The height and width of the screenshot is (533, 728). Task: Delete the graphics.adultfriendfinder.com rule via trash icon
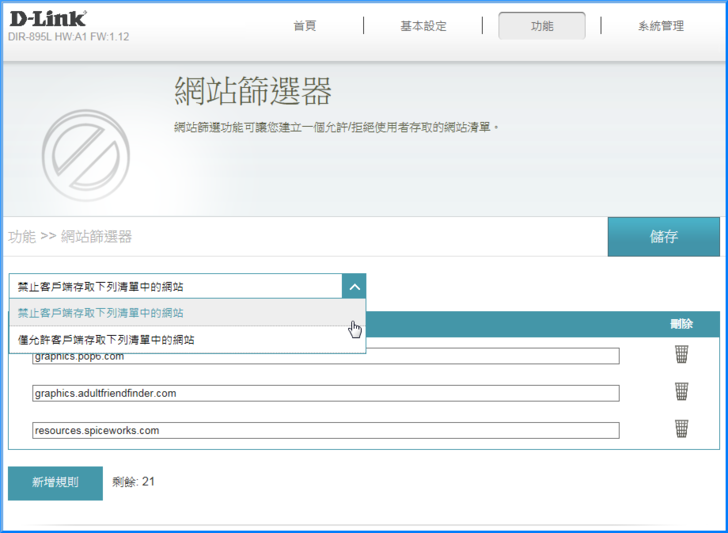(681, 392)
